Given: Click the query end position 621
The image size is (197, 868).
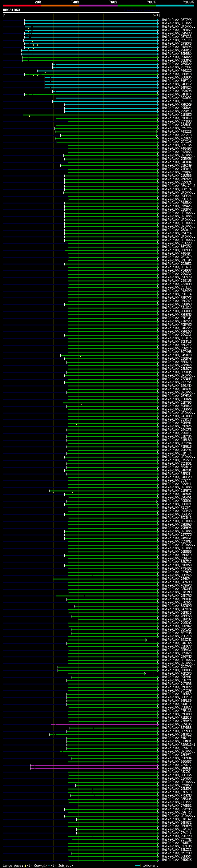Looking at the screenshot, I should pos(155,15).
